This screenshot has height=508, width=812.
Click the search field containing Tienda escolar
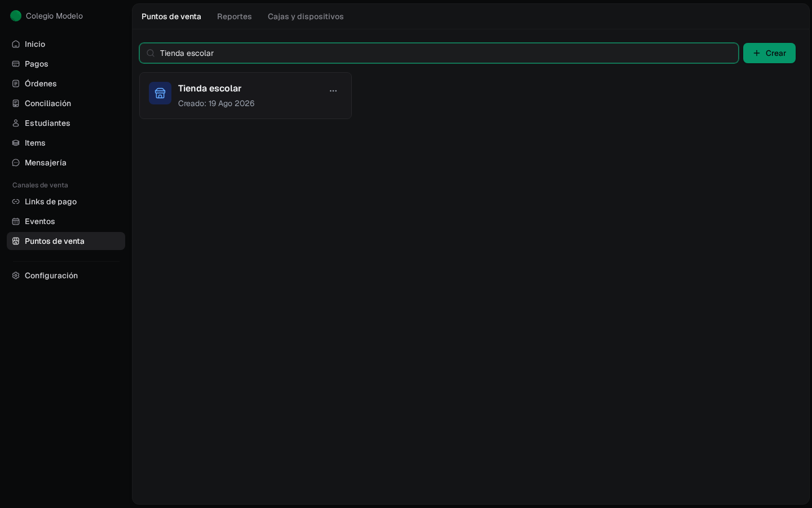[x=439, y=53]
